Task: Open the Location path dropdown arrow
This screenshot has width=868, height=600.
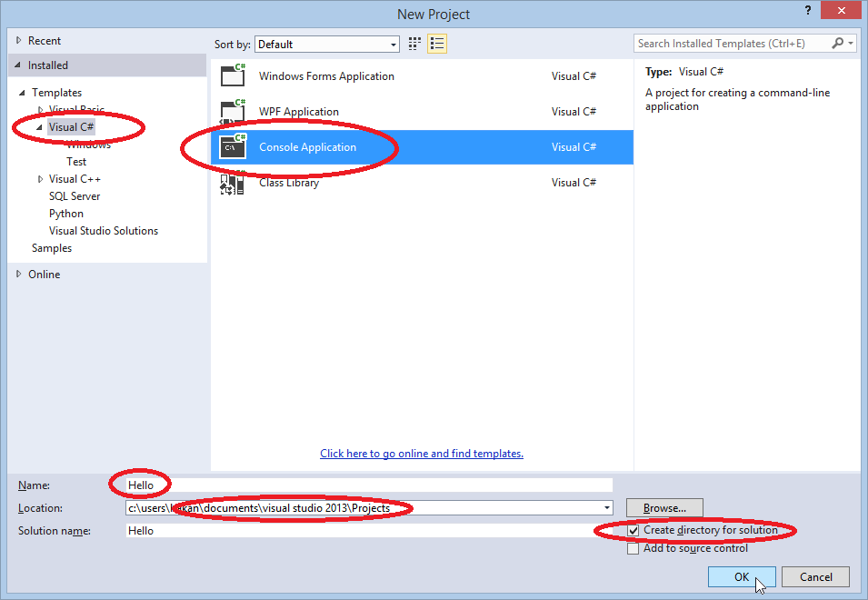Action: coord(607,507)
